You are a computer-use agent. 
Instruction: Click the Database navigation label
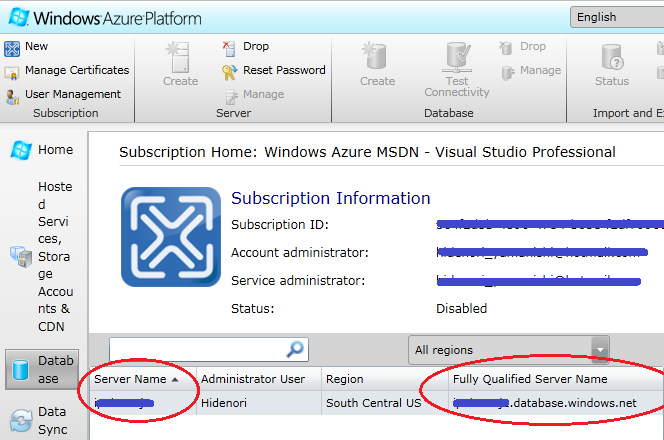point(55,370)
